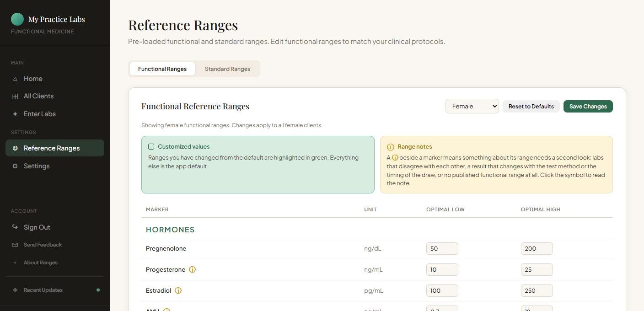The image size is (644, 311).
Task: Click the Save Changes button
Action: 588,106
